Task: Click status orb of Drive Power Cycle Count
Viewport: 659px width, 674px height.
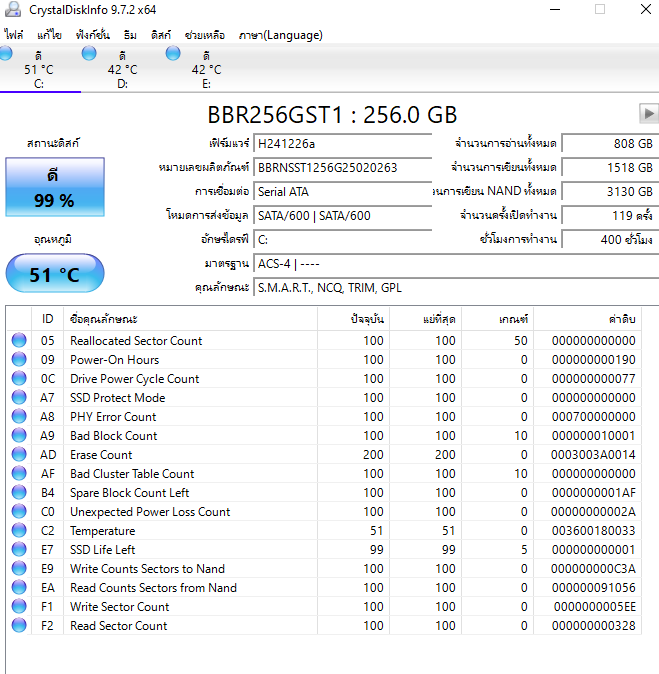Action: click(19, 378)
